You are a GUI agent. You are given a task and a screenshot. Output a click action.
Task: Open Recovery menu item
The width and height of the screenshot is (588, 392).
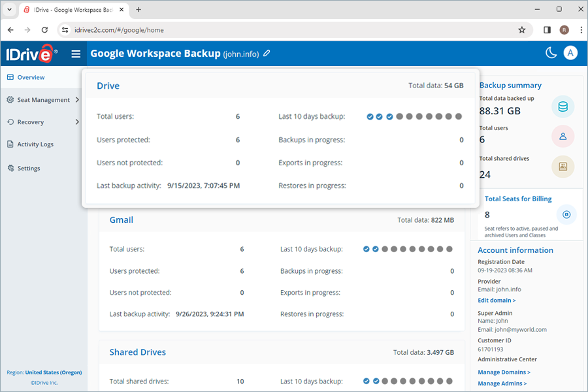pos(30,122)
